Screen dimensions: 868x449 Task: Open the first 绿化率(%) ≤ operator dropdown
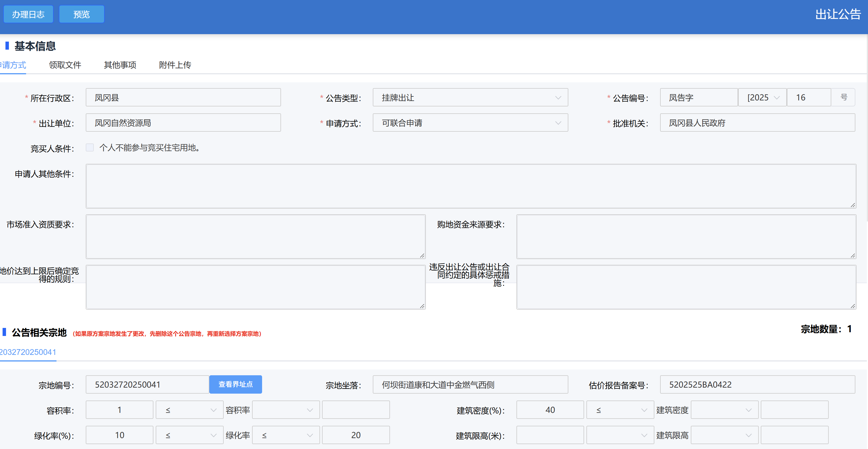[x=189, y=435]
